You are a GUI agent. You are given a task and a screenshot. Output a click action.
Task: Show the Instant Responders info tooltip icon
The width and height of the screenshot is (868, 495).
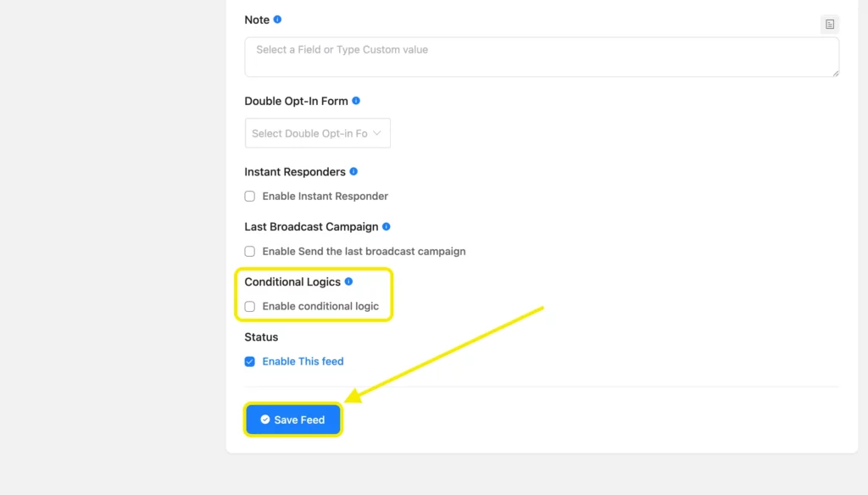(x=353, y=171)
